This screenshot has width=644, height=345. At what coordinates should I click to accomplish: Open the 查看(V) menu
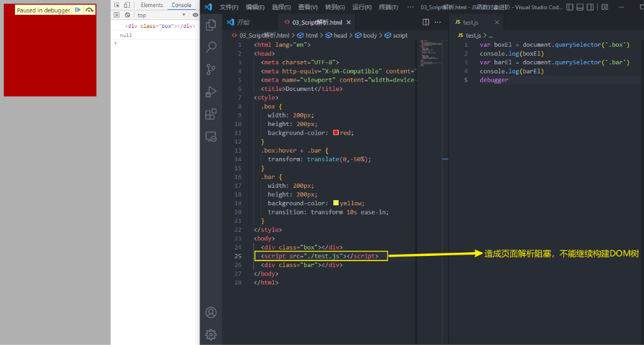click(x=307, y=7)
